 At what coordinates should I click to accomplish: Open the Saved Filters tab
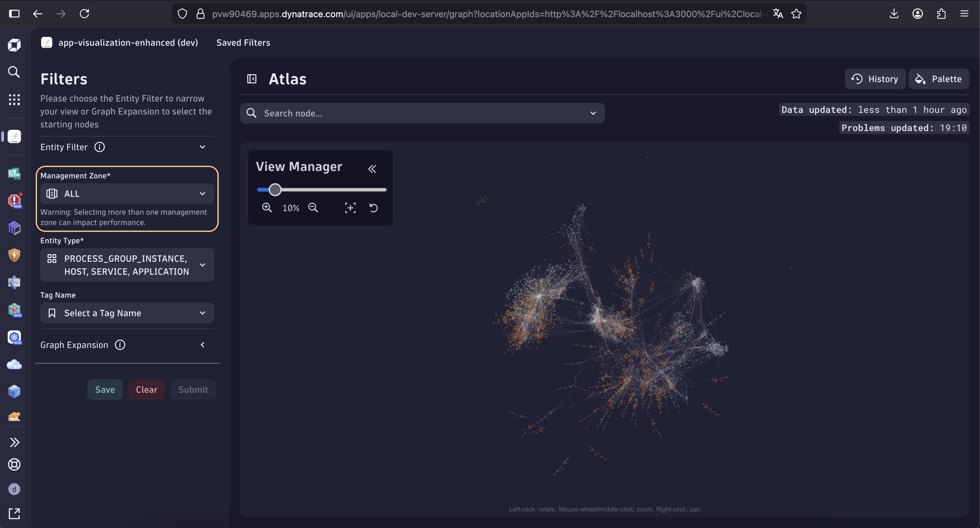(243, 42)
